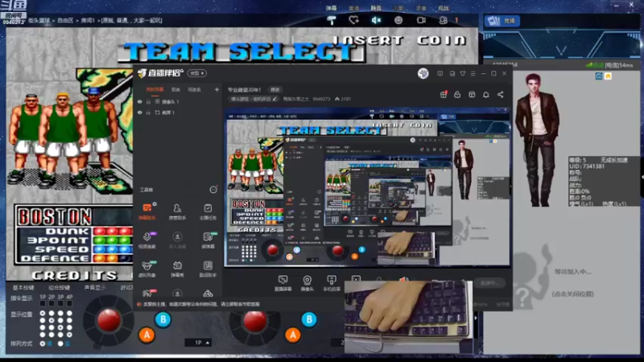This screenshot has height=362, width=644.
Task: Add the 摄像头 camera source from bottom bar
Action: click(x=307, y=283)
